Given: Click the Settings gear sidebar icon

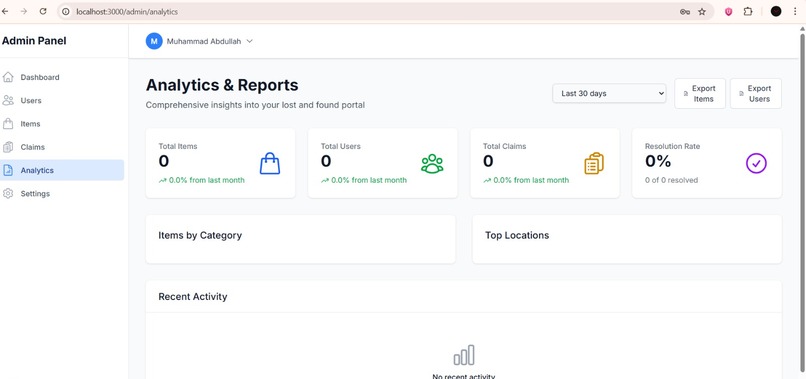Looking at the screenshot, I should [8, 194].
